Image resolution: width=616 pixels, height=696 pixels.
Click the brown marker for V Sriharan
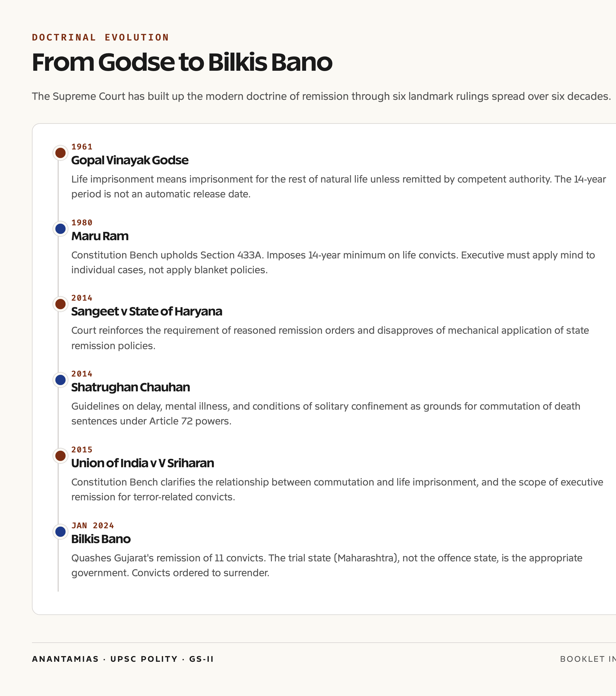pyautogui.click(x=60, y=456)
